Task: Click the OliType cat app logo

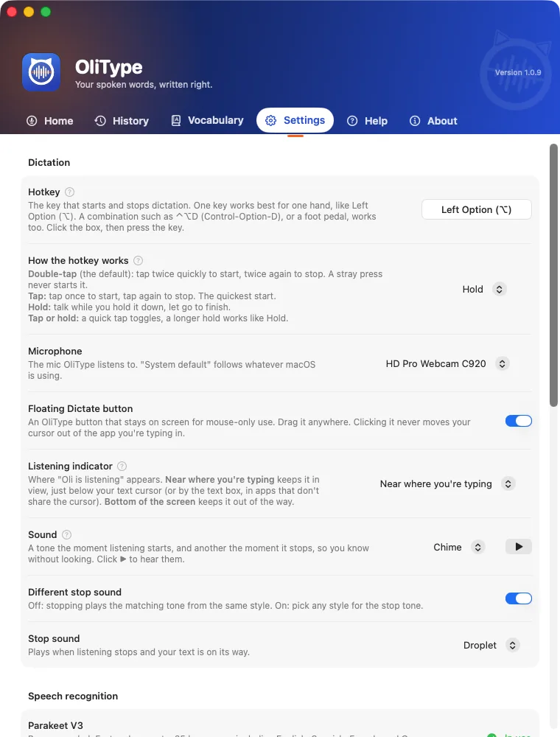Action: 41,72
